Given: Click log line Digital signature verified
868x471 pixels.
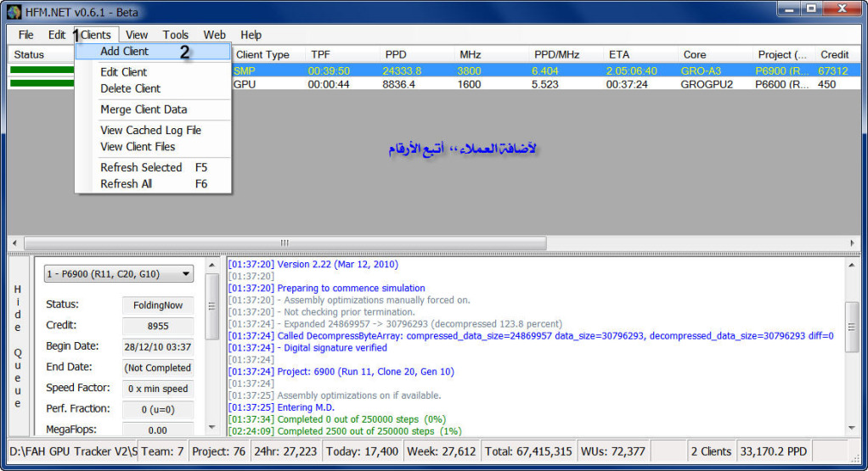Looking at the screenshot, I should (307, 348).
